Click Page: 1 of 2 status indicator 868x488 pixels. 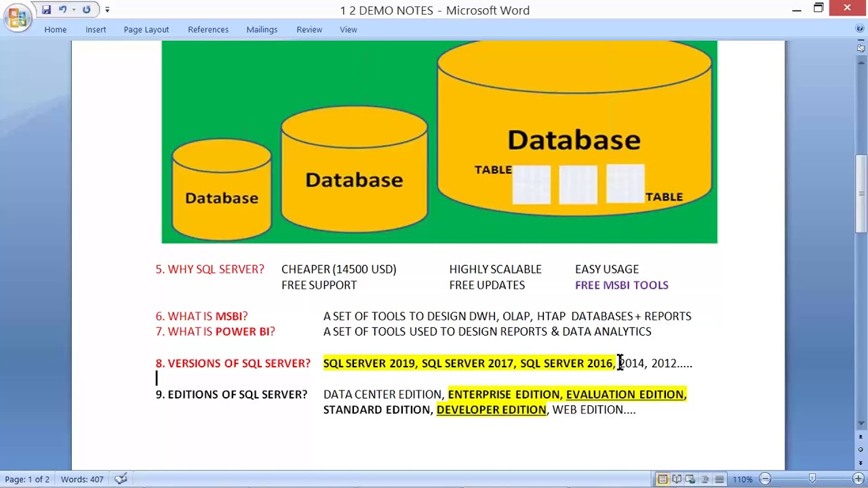point(27,479)
